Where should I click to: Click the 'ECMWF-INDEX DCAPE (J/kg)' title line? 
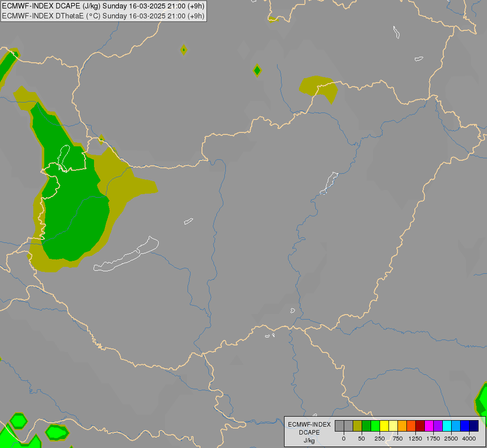click(x=103, y=6)
